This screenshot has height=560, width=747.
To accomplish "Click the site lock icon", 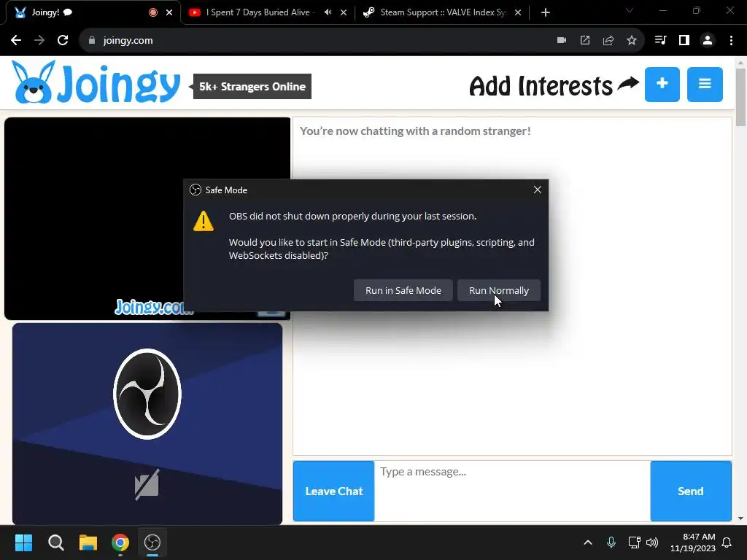I will click(92, 41).
